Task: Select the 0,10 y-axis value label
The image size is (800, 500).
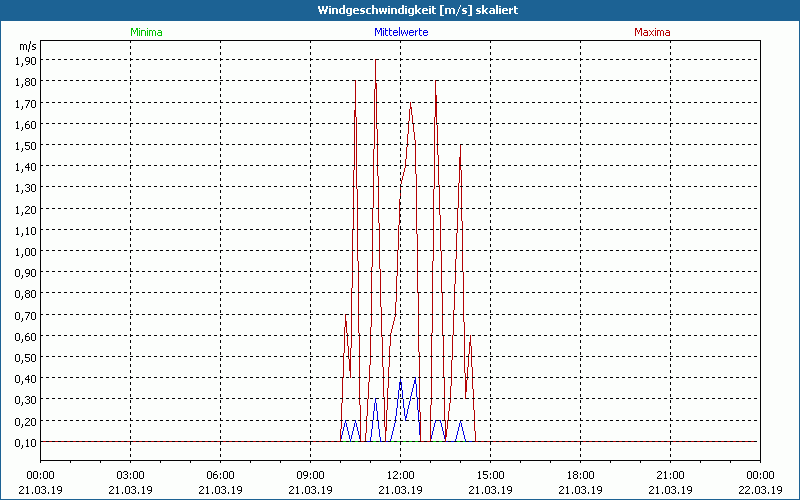Action: (x=26, y=442)
